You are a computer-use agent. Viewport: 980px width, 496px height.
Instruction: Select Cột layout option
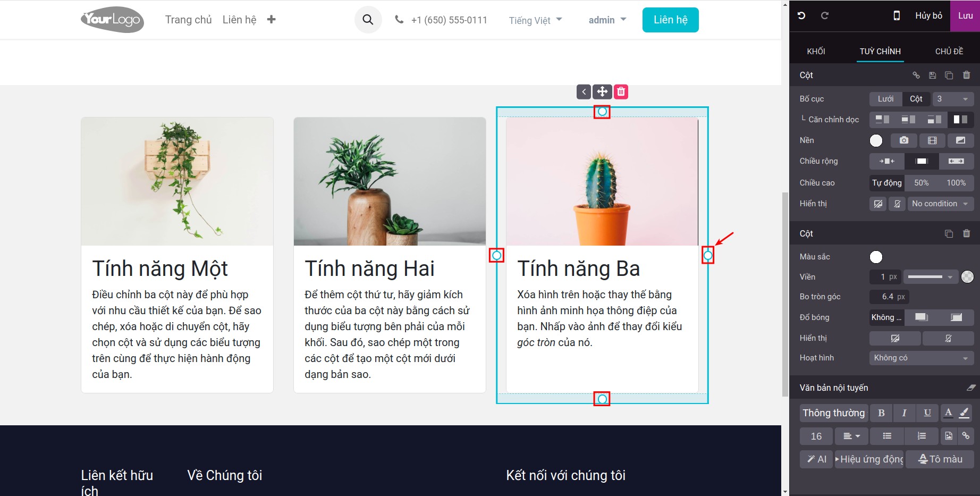click(x=916, y=99)
